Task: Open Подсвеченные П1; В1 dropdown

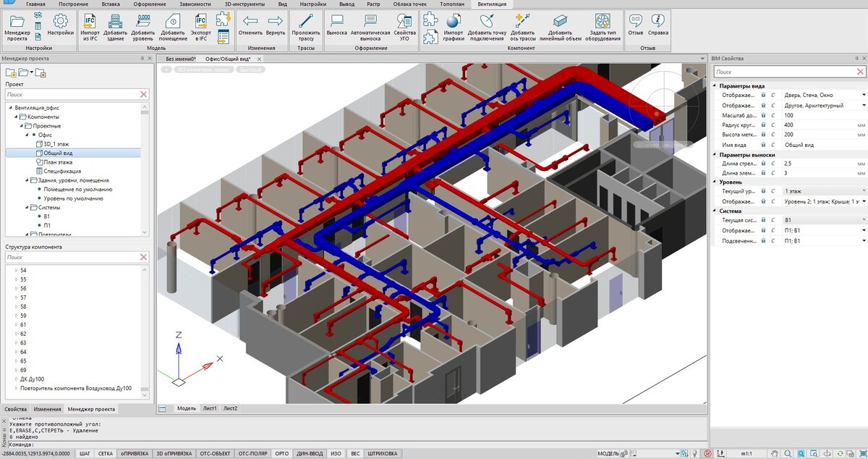Action: tap(824, 240)
